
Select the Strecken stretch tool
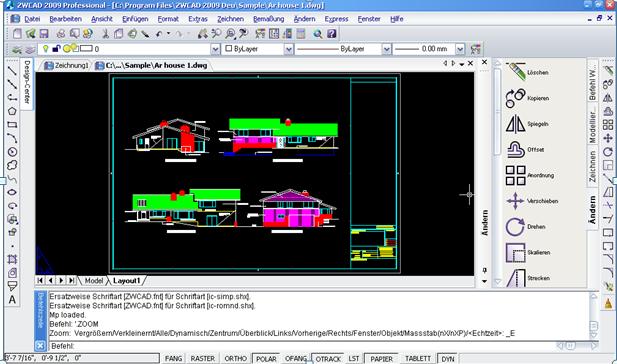[x=528, y=278]
